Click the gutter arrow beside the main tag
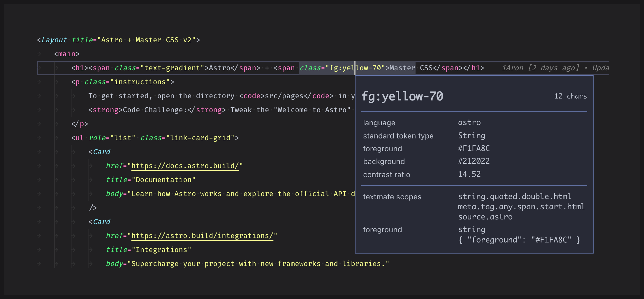The width and height of the screenshot is (644, 299). pos(39,54)
